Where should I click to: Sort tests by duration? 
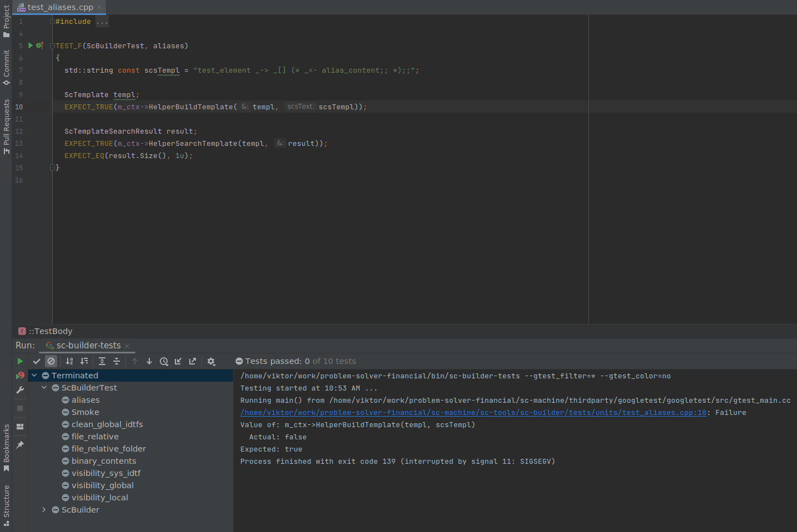coord(84,361)
